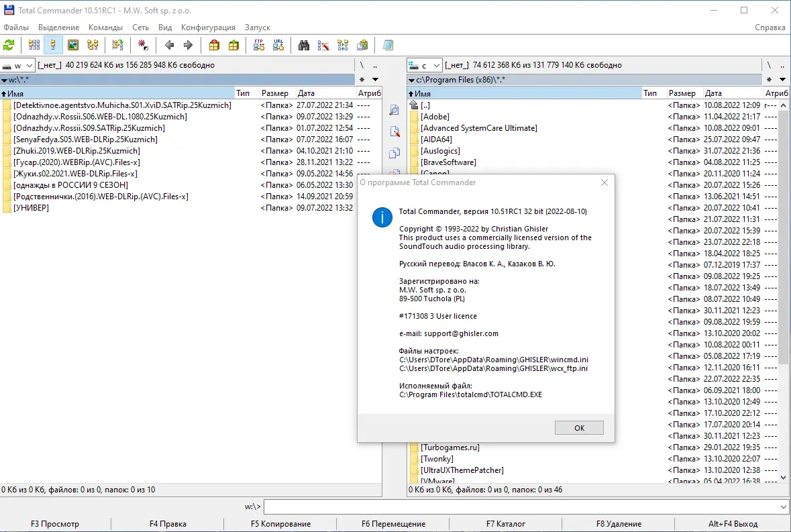Screen dimensions: 791x532
Task: Click the F8 Удаление button
Action: (619, 524)
